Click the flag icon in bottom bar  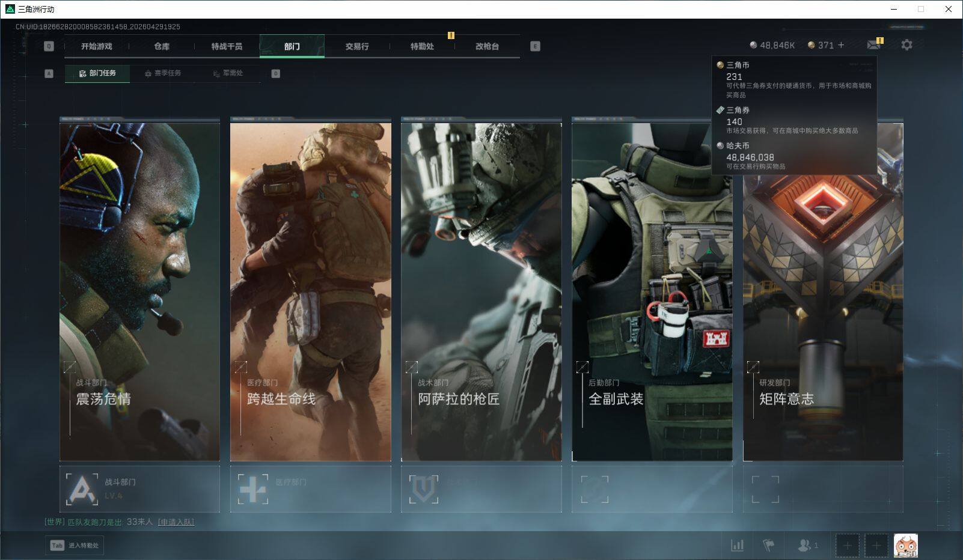(x=768, y=545)
